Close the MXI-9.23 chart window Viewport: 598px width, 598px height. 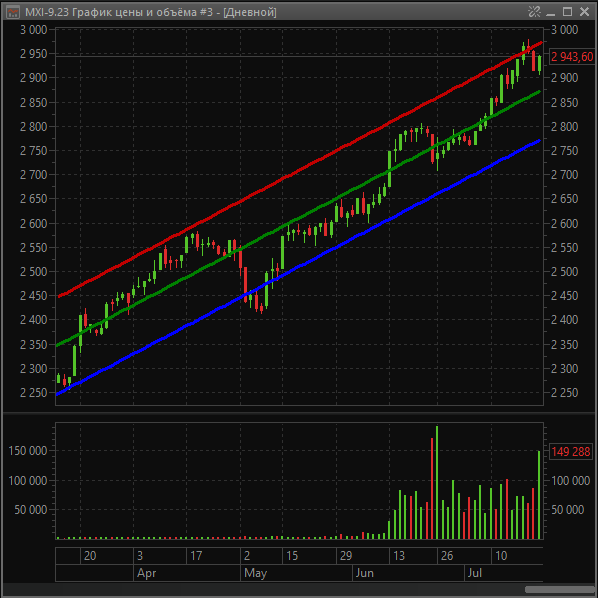pos(584,12)
